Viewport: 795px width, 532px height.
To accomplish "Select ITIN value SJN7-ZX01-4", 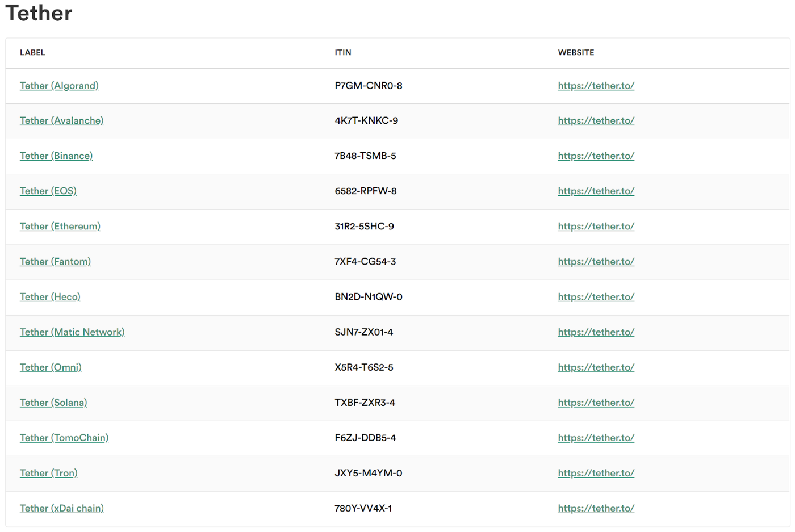I will (x=364, y=332).
